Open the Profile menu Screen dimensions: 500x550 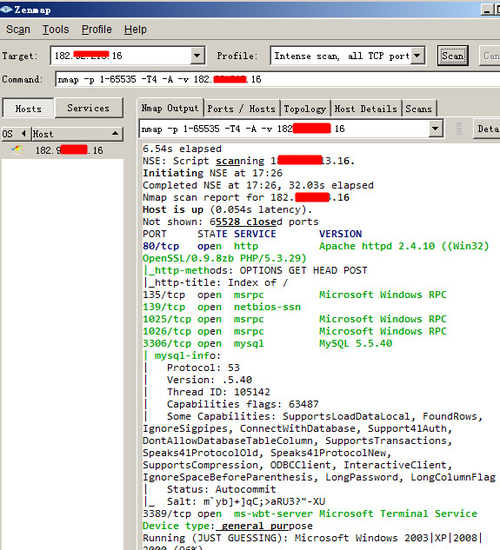click(96, 29)
